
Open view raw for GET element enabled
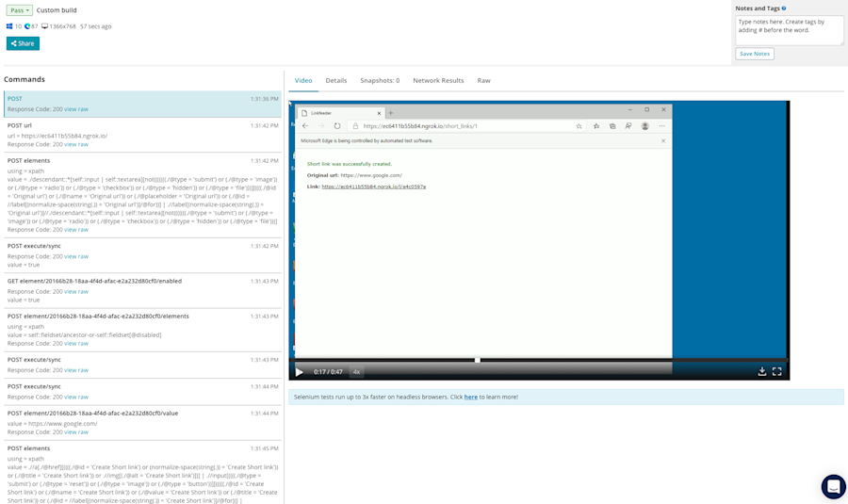click(76, 291)
